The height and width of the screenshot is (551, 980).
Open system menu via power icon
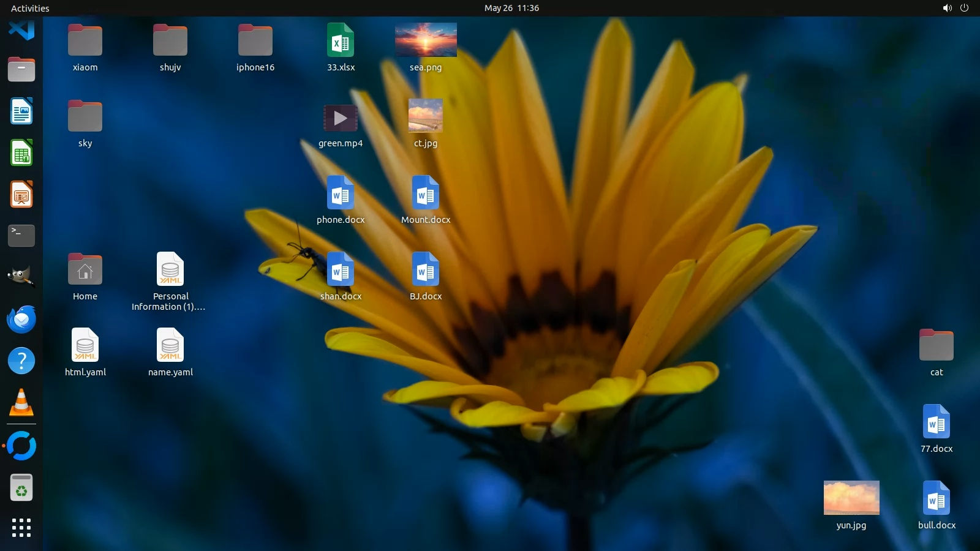[964, 8]
